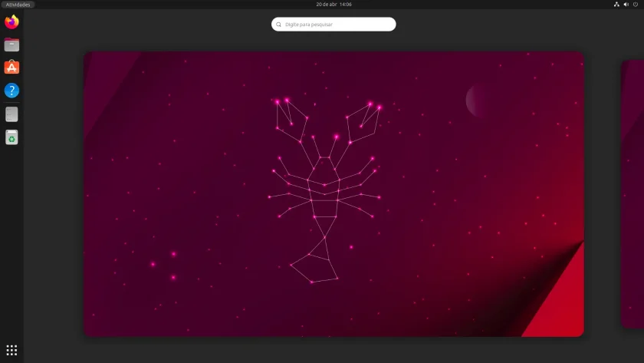Open Ubuntu Software store icon
The width and height of the screenshot is (644, 363).
(x=11, y=68)
